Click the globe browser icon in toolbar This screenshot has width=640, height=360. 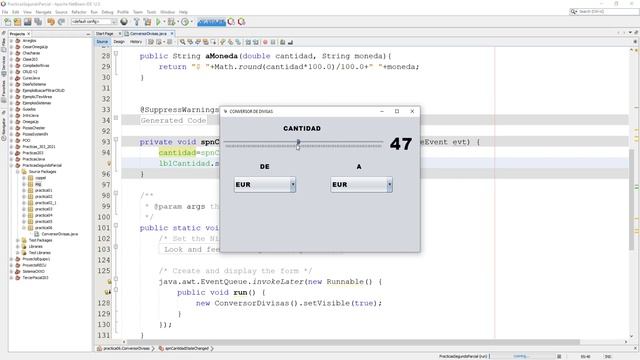tap(124, 22)
